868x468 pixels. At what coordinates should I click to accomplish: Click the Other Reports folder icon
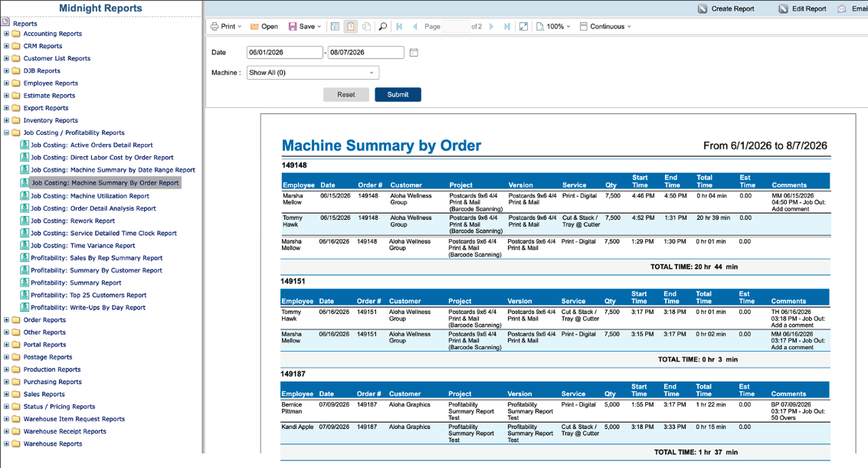(x=16, y=332)
